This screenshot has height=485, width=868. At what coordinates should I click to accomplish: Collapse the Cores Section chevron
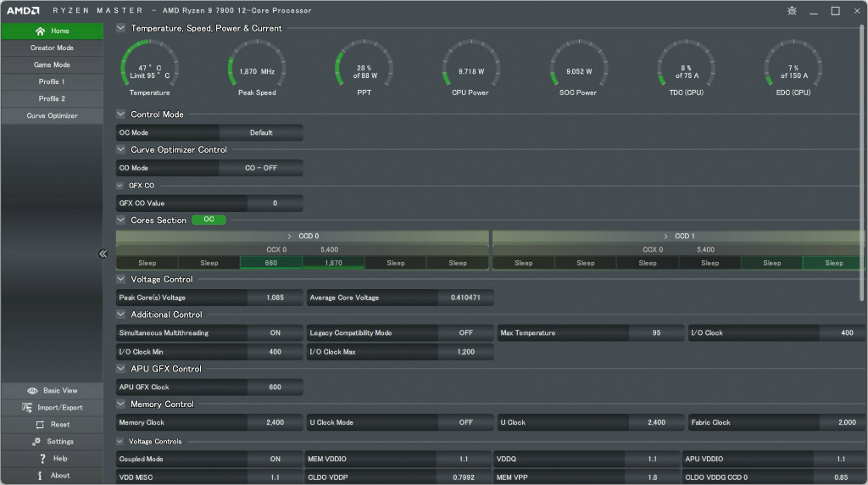[120, 220]
